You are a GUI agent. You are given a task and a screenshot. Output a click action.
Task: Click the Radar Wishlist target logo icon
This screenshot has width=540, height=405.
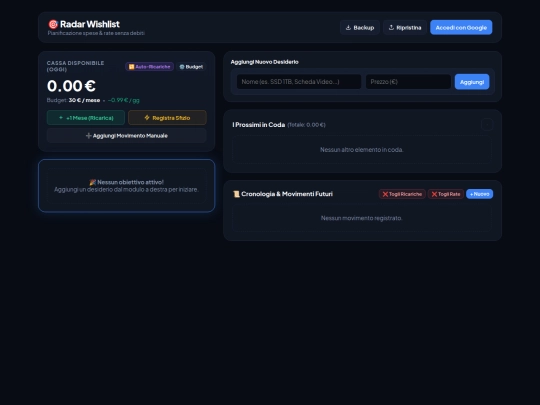click(x=53, y=24)
